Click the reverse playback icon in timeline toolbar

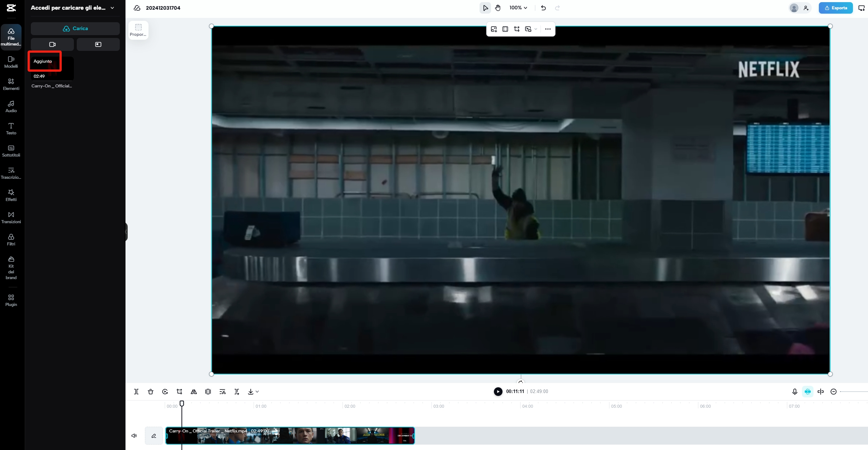165,392
